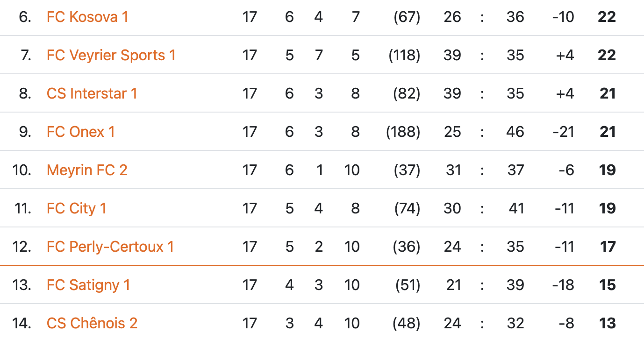Click FC Onex 1's goal difference -21
The width and height of the screenshot is (644, 340).
[x=563, y=132]
